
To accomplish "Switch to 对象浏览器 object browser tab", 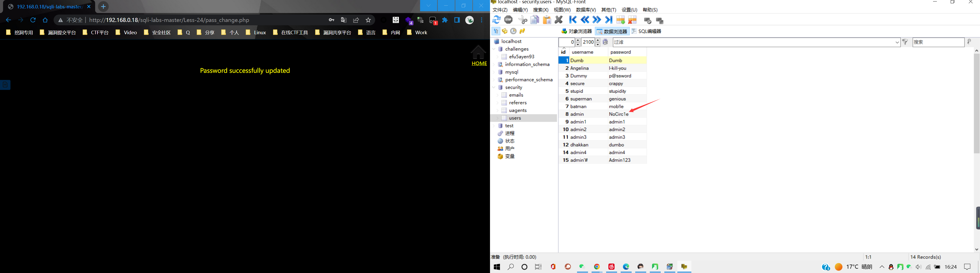I will (x=577, y=31).
